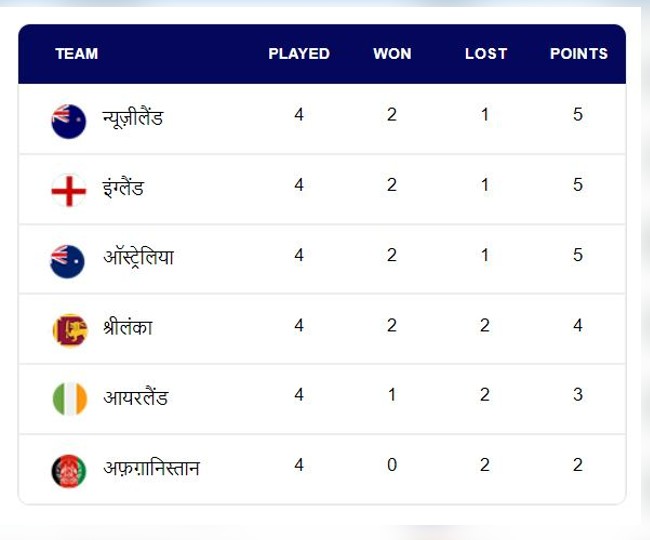
Task: Click Afghanistan's points value 2
Action: [578, 465]
